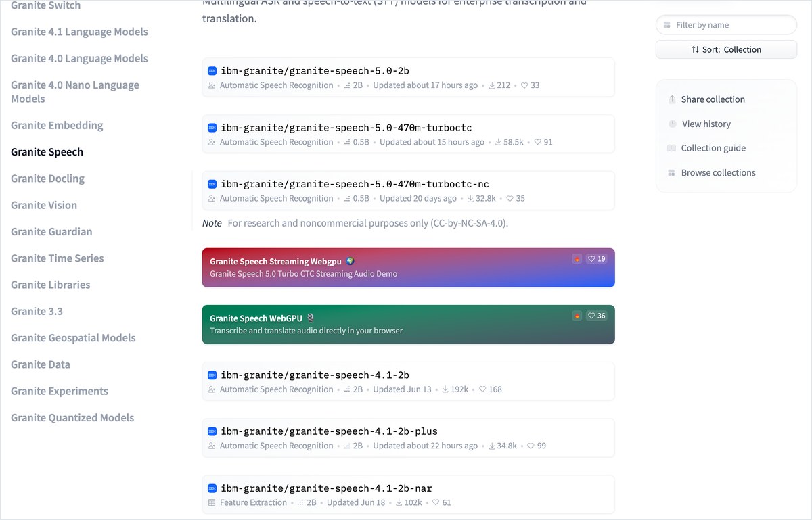Click the heart icon with 99 likes
Screen dimensions: 812x520
pyautogui.click(x=531, y=446)
